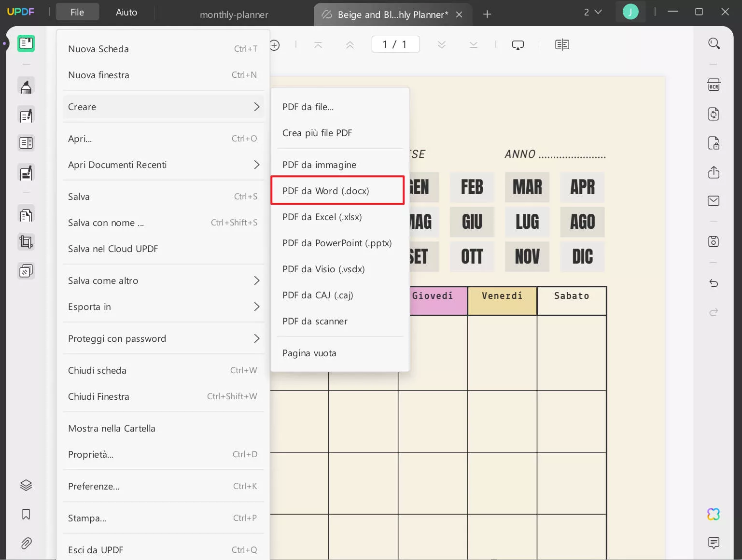Image resolution: width=742 pixels, height=560 pixels.
Task: Open the Batch/Page tools icon
Action: tap(26, 271)
